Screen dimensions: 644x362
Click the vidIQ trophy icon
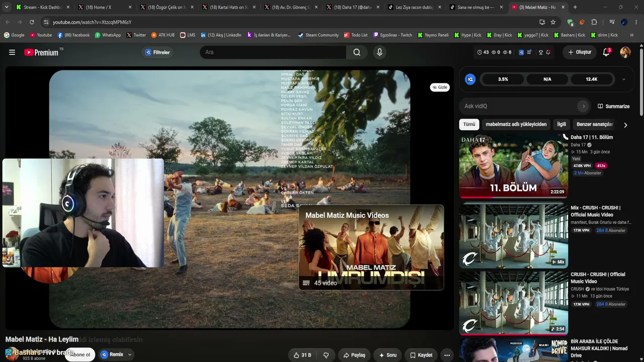click(541, 52)
